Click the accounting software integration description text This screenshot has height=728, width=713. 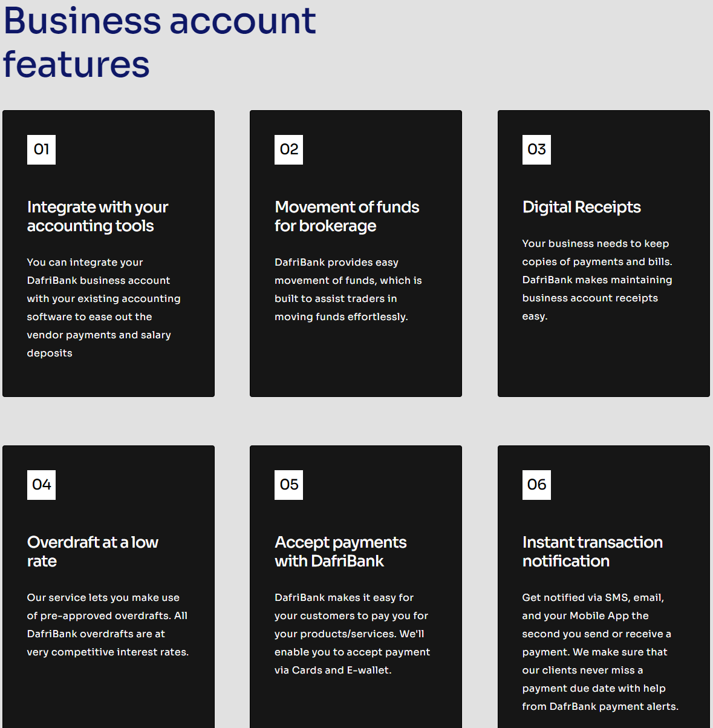pos(103,307)
